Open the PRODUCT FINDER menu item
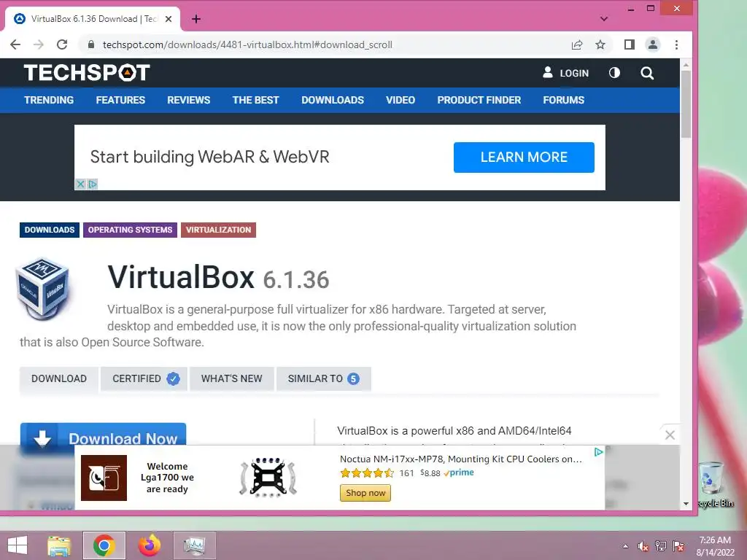This screenshot has height=560, width=747. point(479,100)
